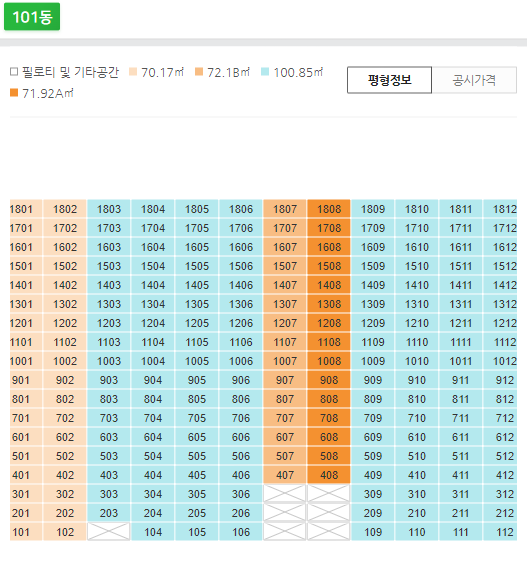Click the 72.1B㎡ legend color swatch
Viewport: 527px width, 563px height.
(x=199, y=72)
